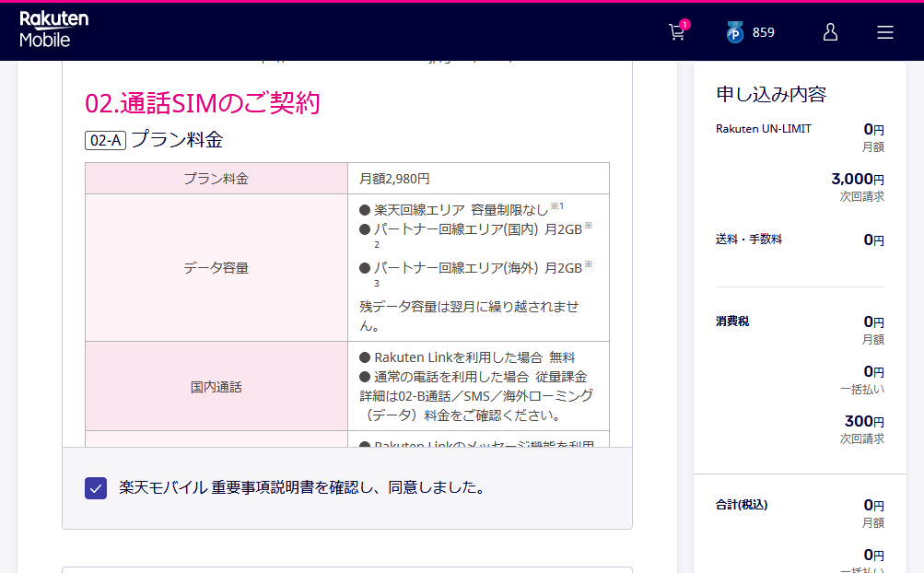
Task: Click 残データ容量は翌月に繰り越されません text
Action: (x=469, y=316)
